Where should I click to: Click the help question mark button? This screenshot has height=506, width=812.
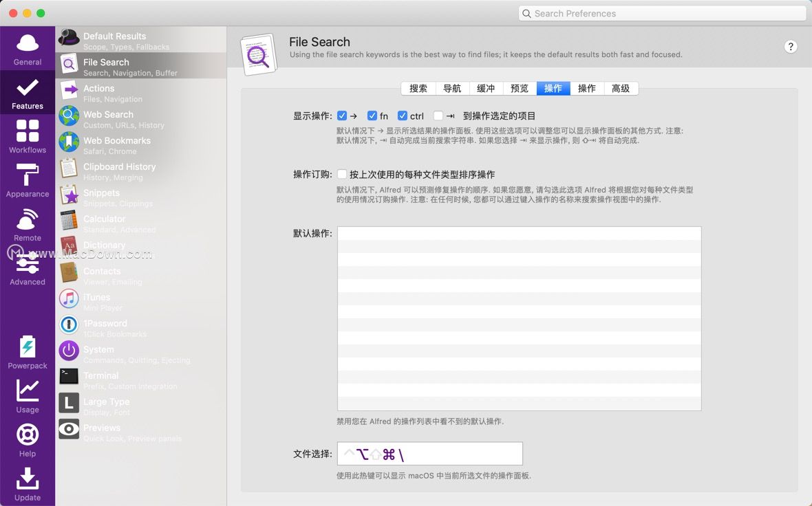click(x=790, y=47)
